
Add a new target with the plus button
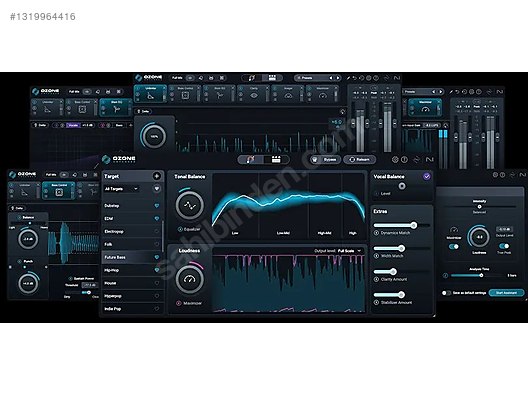coord(157,176)
